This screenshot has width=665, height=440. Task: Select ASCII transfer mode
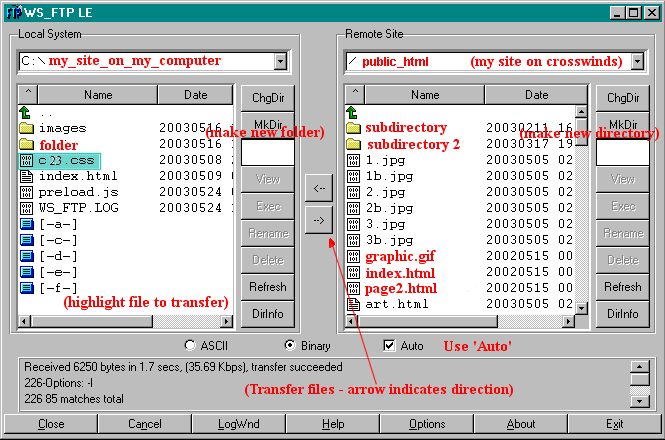tap(190, 346)
